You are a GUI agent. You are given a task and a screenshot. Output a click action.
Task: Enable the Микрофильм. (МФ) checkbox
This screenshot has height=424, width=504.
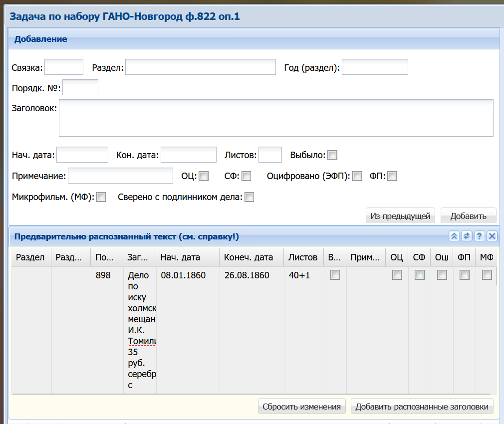(101, 197)
